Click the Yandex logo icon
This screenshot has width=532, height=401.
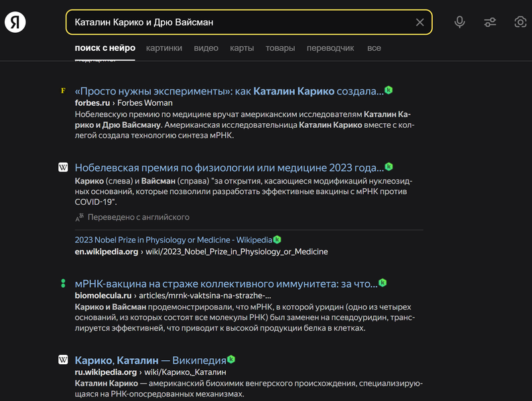pyautogui.click(x=15, y=22)
